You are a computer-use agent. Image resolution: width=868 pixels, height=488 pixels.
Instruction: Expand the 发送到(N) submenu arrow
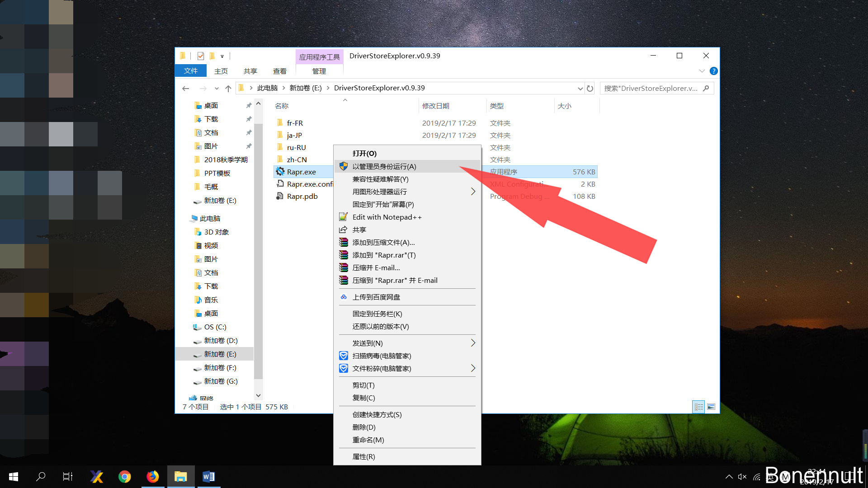[473, 343]
